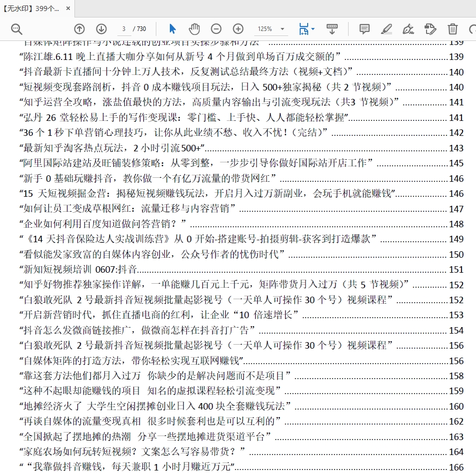This screenshot has height=476, width=476.
Task: Click the find text magnifier icon
Action: [16, 29]
